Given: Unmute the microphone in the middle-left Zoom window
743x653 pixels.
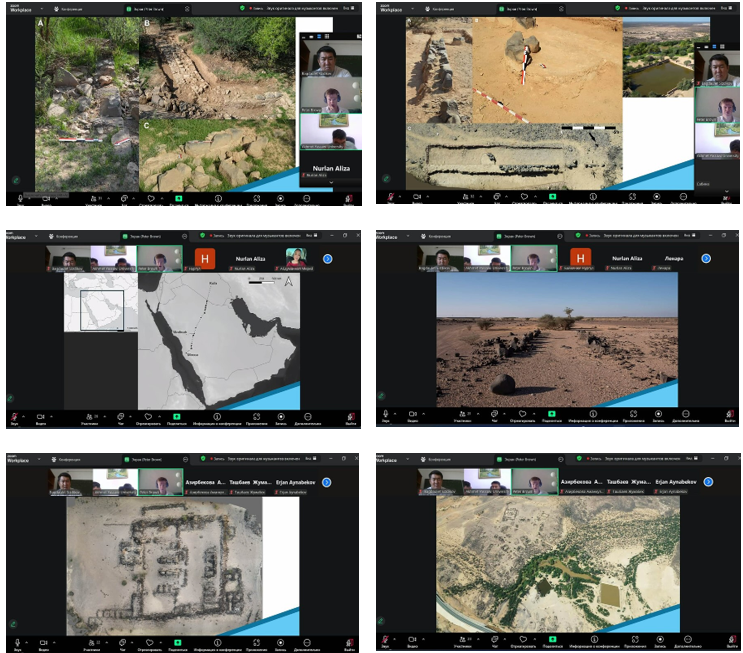Looking at the screenshot, I should click(14, 416).
